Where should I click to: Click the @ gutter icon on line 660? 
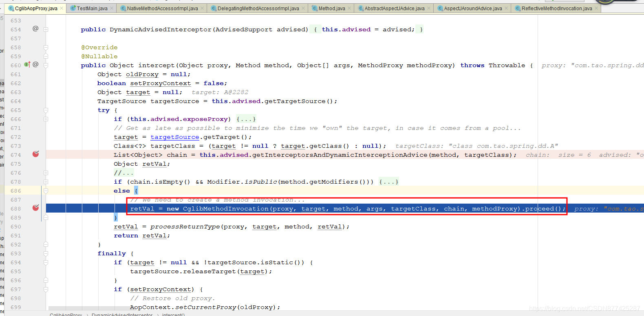(x=35, y=64)
